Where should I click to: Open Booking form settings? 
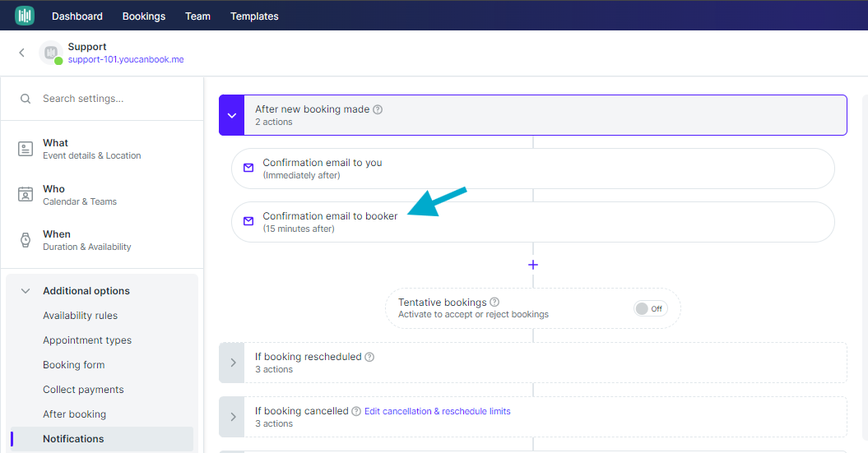[73, 365]
